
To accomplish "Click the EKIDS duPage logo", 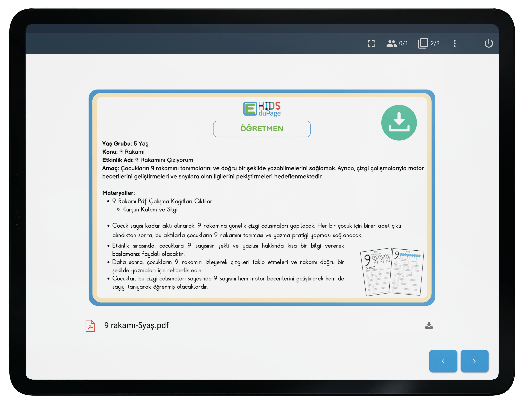I will [x=262, y=109].
